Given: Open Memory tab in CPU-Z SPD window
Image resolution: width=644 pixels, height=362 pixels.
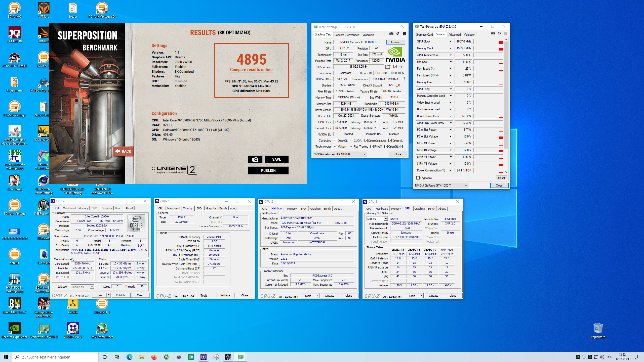Looking at the screenshot, I should point(396,209).
